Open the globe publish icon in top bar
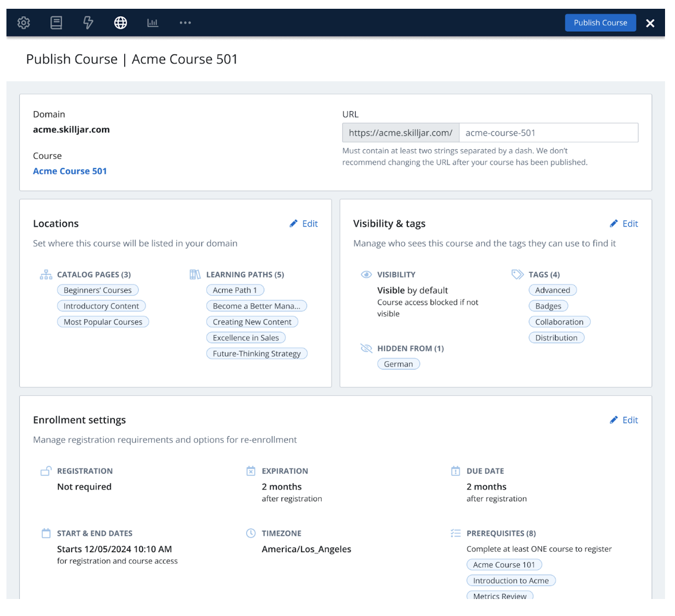This screenshot has height=616, width=675. point(121,23)
